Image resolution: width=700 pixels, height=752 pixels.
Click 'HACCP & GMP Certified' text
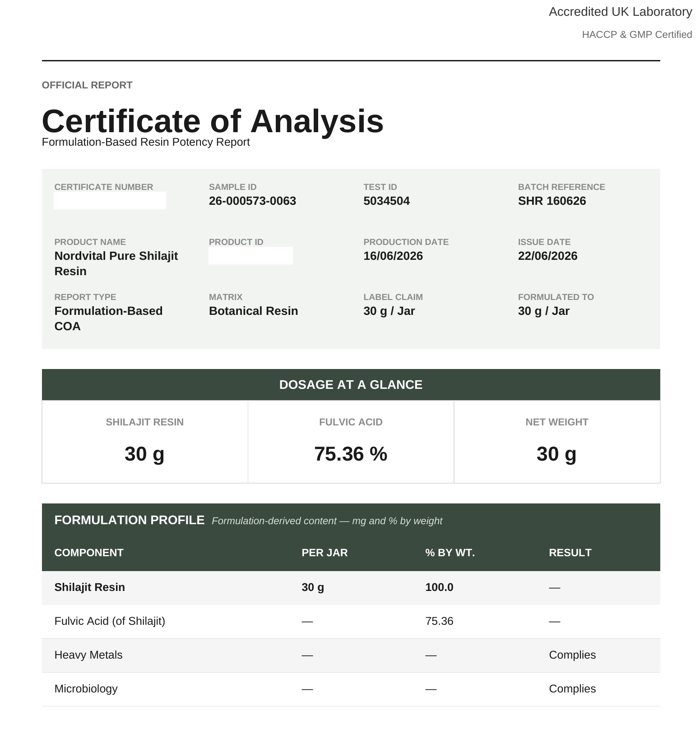(637, 35)
